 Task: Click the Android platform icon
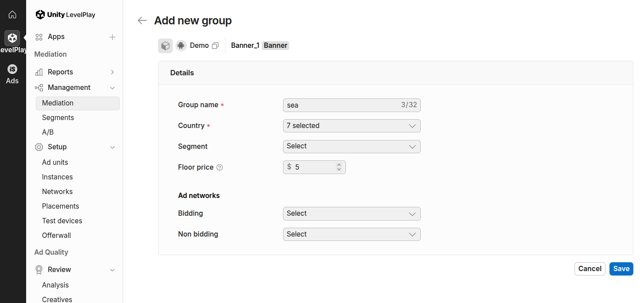(181, 46)
